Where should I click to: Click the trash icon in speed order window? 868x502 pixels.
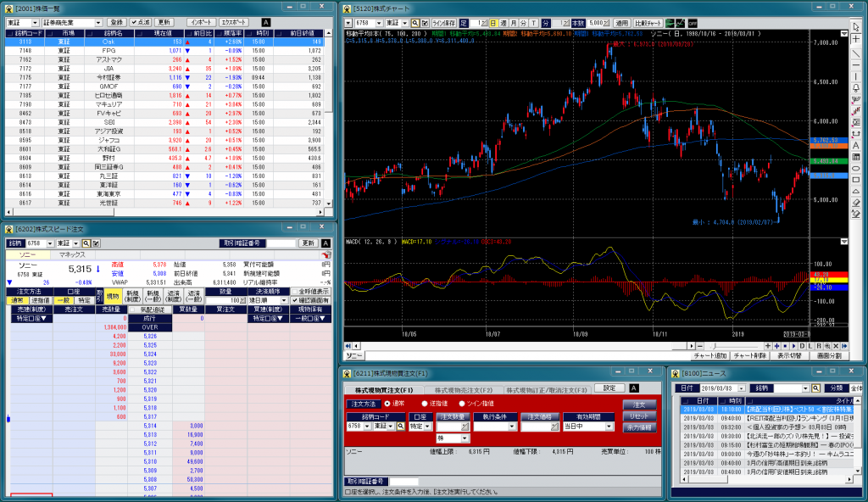[x=326, y=254]
